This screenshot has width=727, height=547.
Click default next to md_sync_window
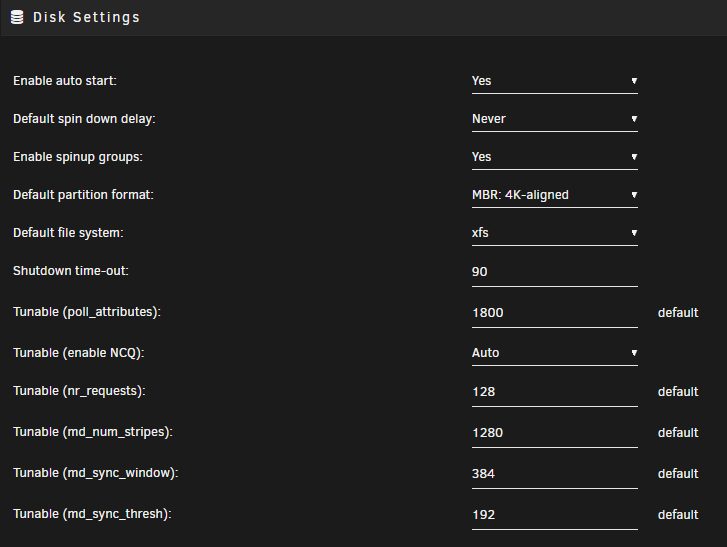(x=678, y=474)
